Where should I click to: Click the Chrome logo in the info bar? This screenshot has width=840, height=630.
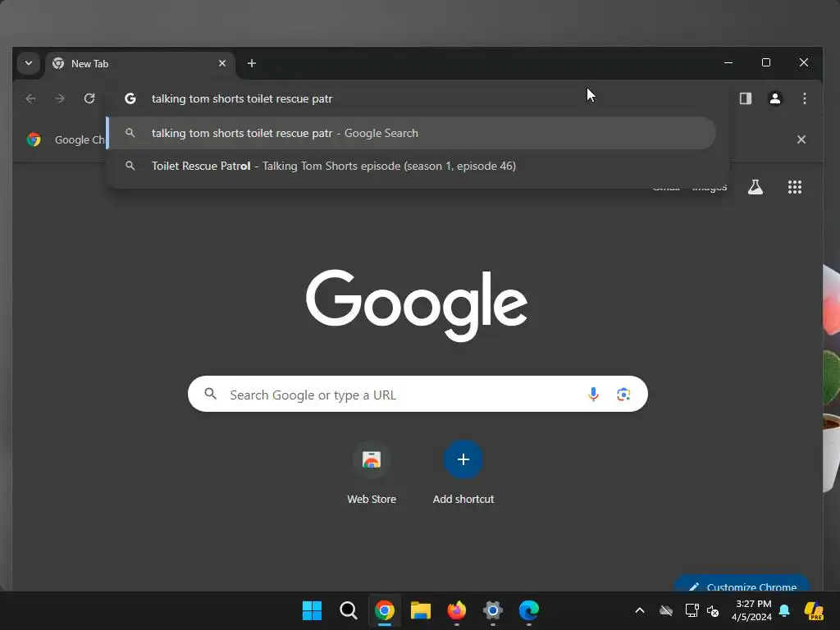(x=34, y=139)
